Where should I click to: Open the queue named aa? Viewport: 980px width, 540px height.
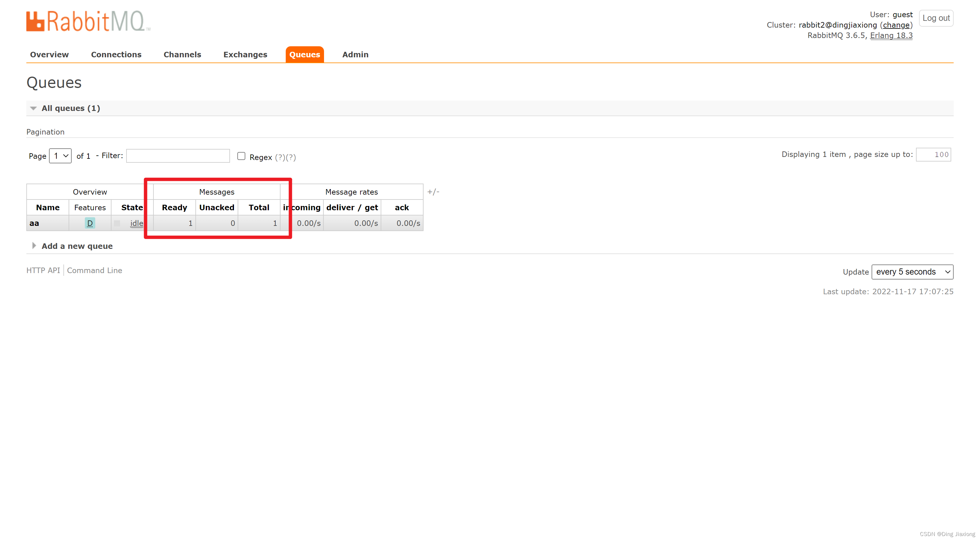tap(34, 223)
